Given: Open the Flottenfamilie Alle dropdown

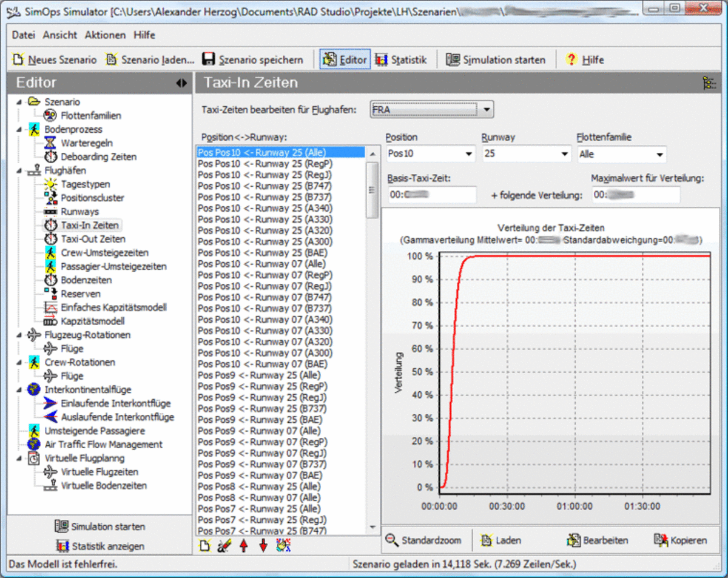Looking at the screenshot, I should pos(659,154).
